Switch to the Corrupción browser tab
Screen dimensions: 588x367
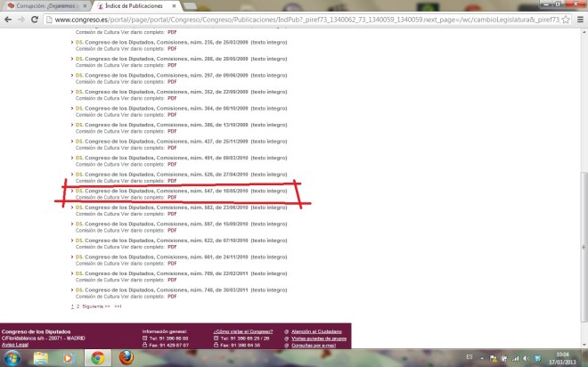[x=45, y=5]
